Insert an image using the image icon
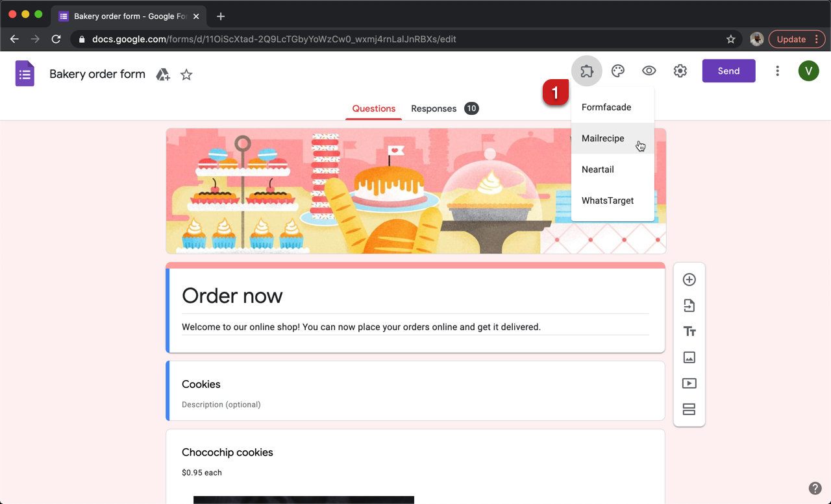Viewport: 831px width, 504px height. click(689, 357)
